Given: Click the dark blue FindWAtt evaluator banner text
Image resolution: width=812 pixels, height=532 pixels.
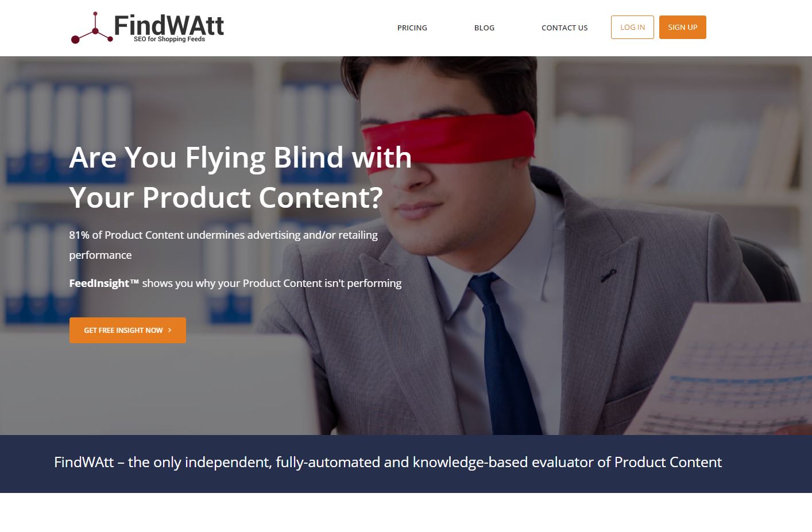Looking at the screenshot, I should click(x=388, y=462).
